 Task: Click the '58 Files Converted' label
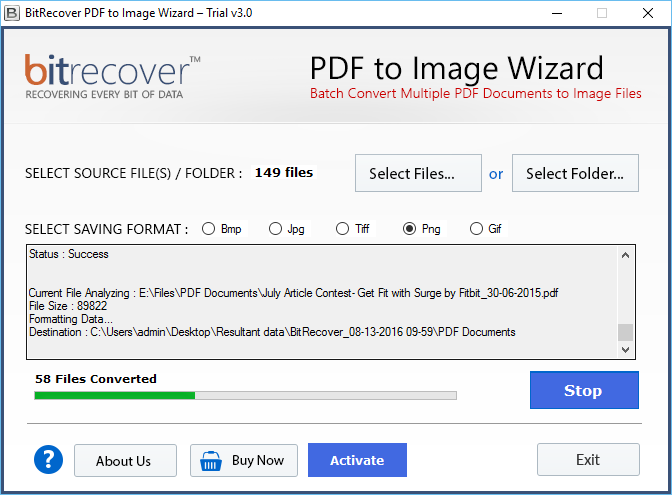pos(96,379)
